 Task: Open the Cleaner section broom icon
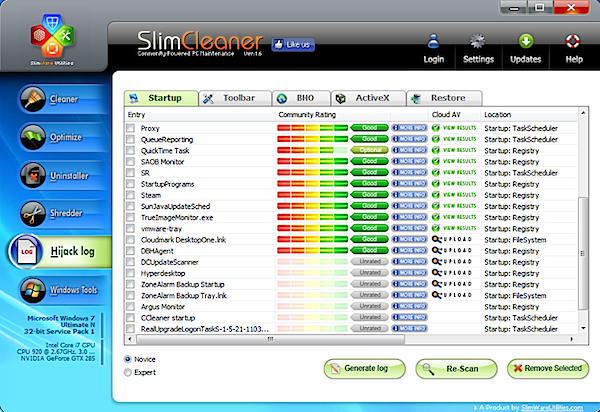pyautogui.click(x=33, y=99)
